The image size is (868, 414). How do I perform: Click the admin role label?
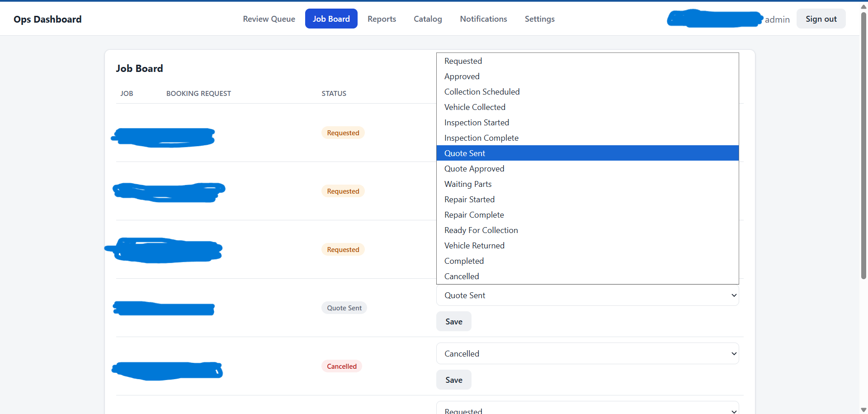click(x=777, y=19)
